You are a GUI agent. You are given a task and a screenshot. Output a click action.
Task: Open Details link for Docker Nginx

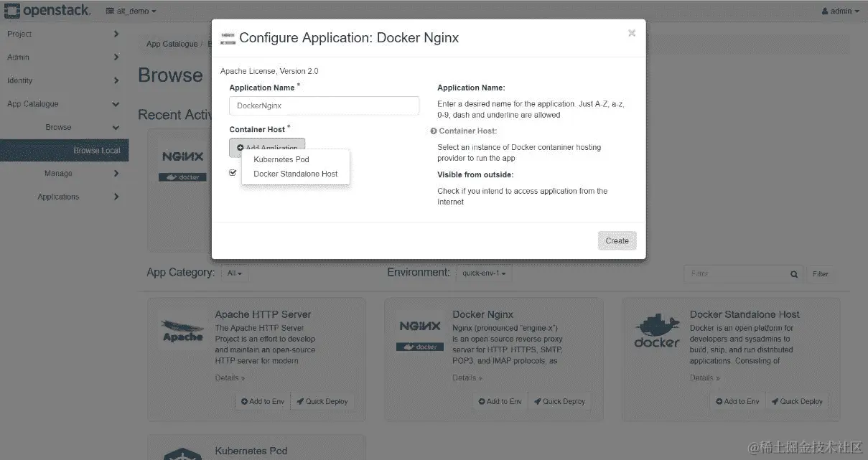[x=467, y=377]
